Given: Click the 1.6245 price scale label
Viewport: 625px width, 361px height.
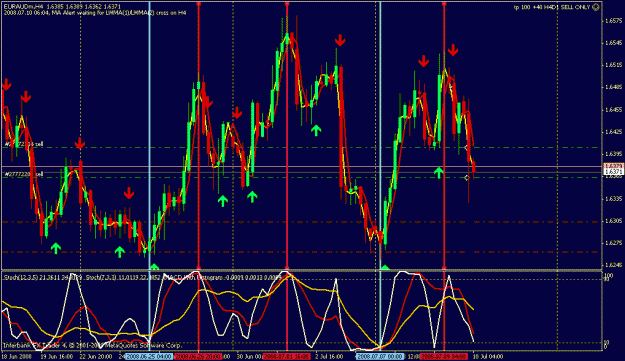Looking at the screenshot, I should coord(614,265).
